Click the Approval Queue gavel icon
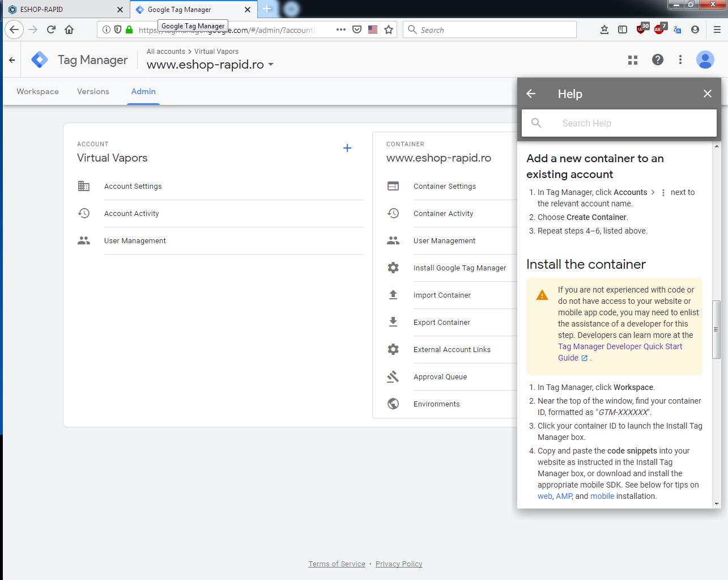728x580 pixels. [393, 376]
